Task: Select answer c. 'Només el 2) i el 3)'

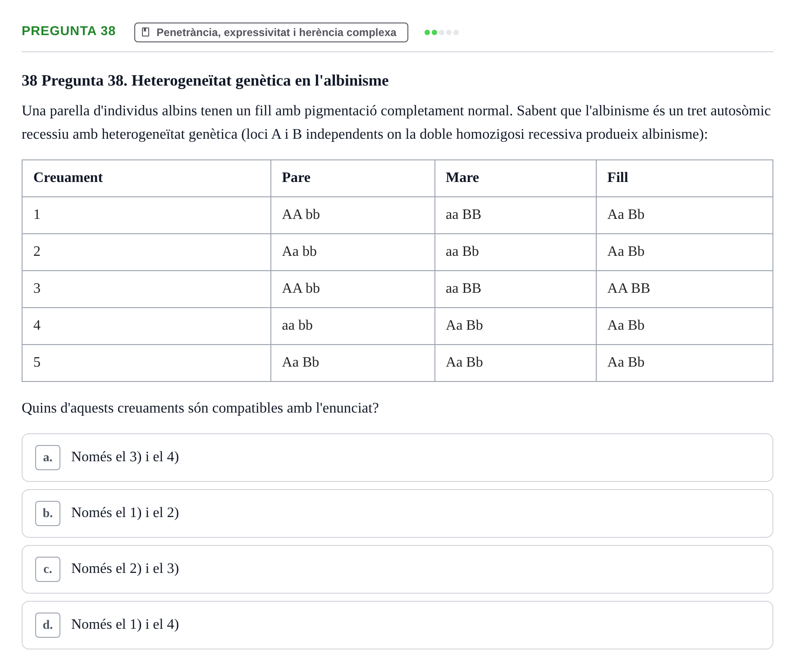Action: tap(397, 569)
